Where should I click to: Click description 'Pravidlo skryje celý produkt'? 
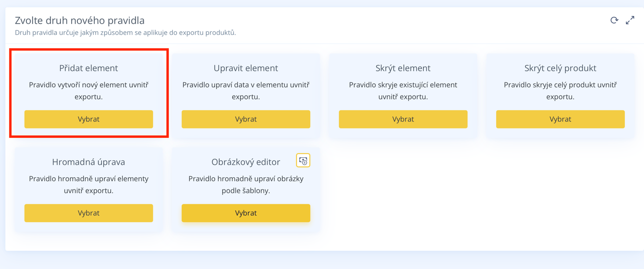pos(560,91)
